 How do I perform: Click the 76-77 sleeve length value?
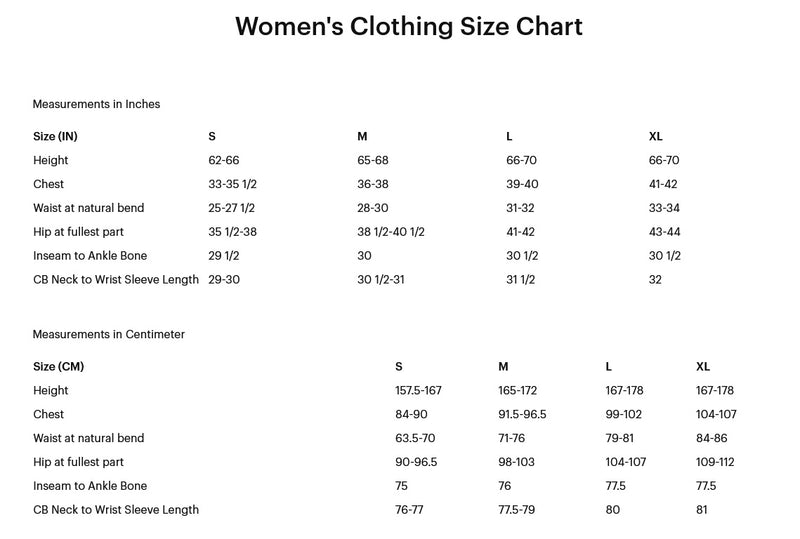point(410,510)
